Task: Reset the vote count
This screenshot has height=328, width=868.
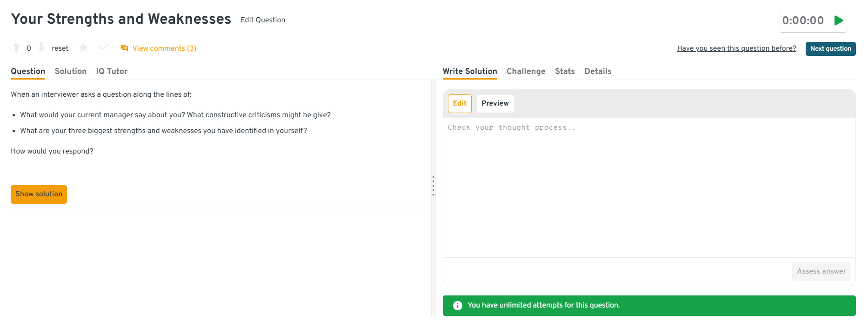Action: (x=60, y=48)
